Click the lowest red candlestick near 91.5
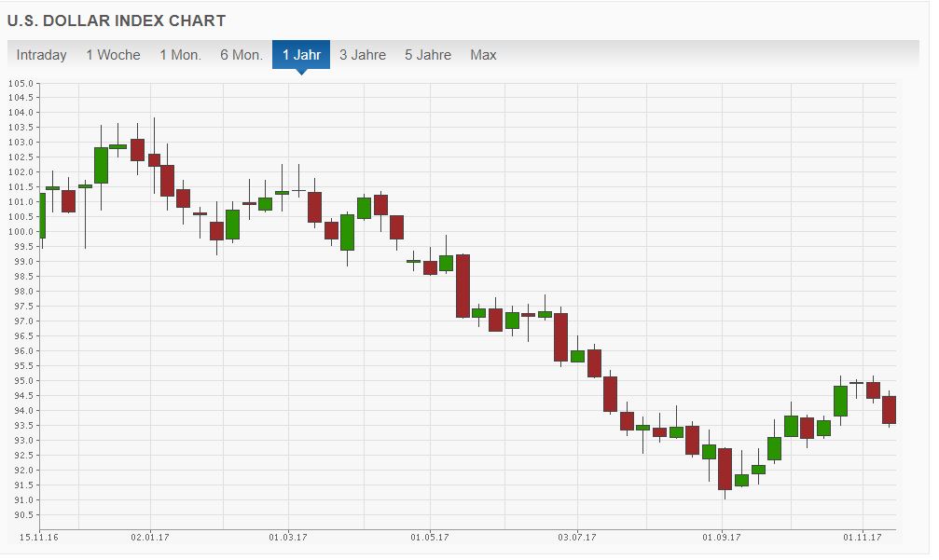Viewport: 939px width, 560px height. point(725,469)
